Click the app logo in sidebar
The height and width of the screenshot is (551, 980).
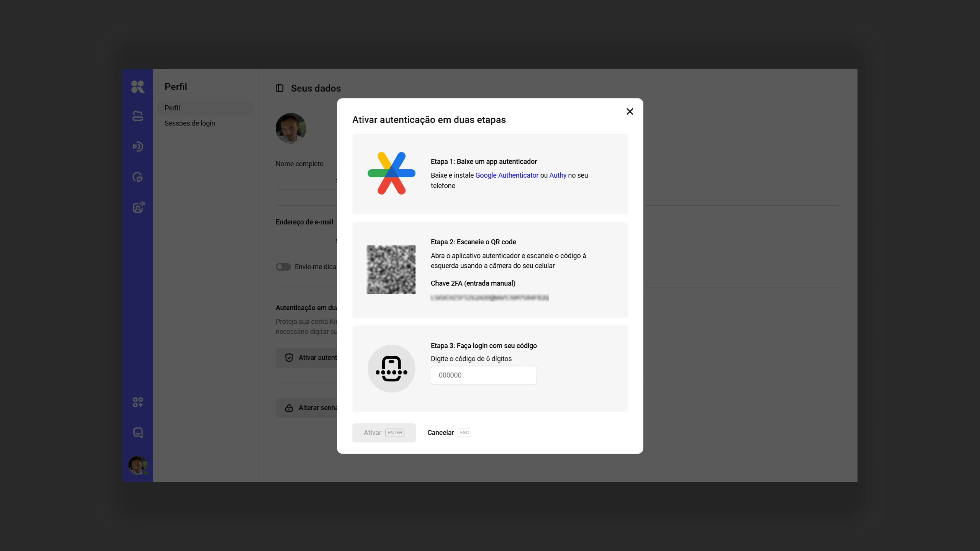tap(138, 87)
